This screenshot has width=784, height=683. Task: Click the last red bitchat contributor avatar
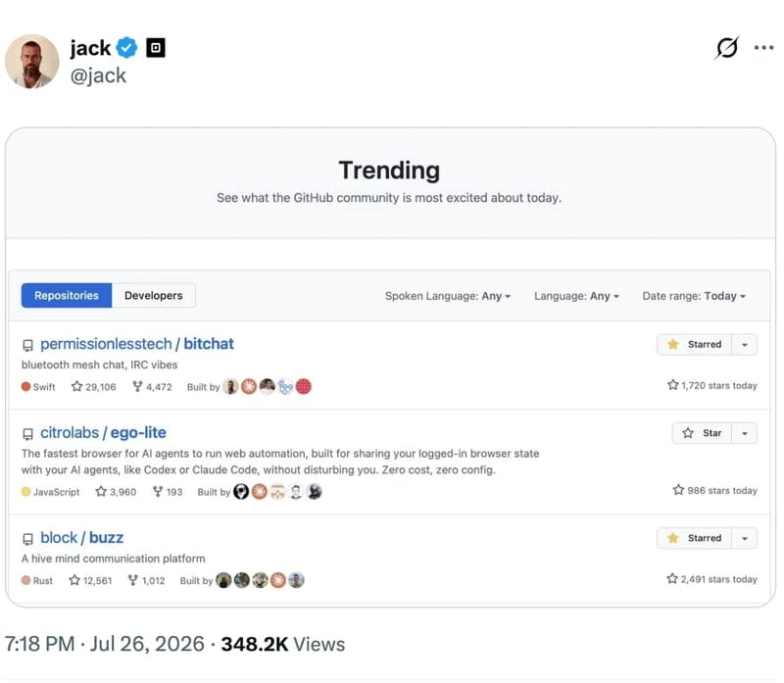click(304, 386)
